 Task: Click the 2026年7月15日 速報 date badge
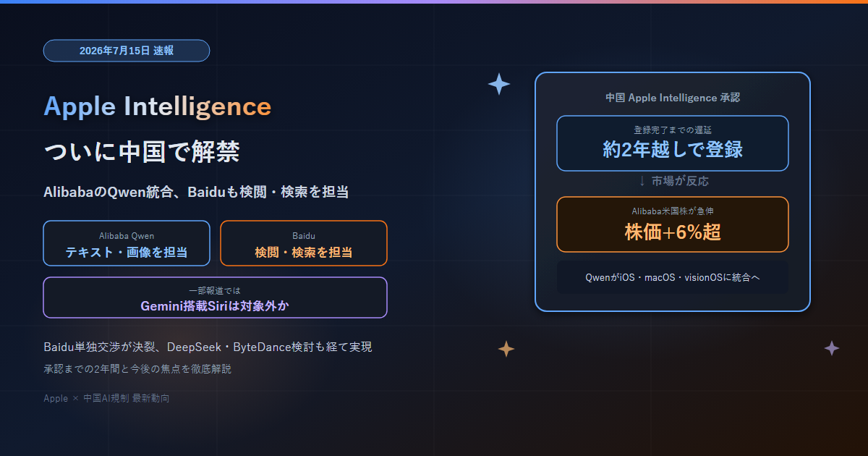127,51
